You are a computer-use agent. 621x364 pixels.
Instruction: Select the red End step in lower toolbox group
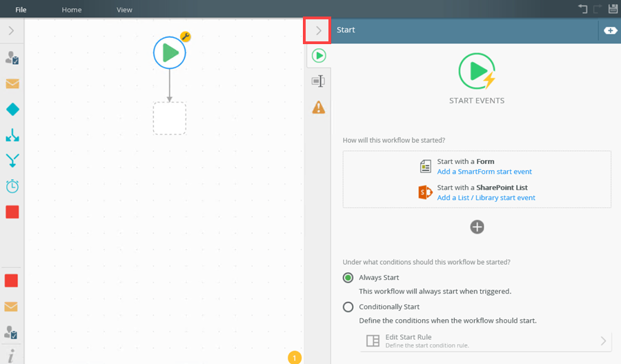pyautogui.click(x=11, y=281)
